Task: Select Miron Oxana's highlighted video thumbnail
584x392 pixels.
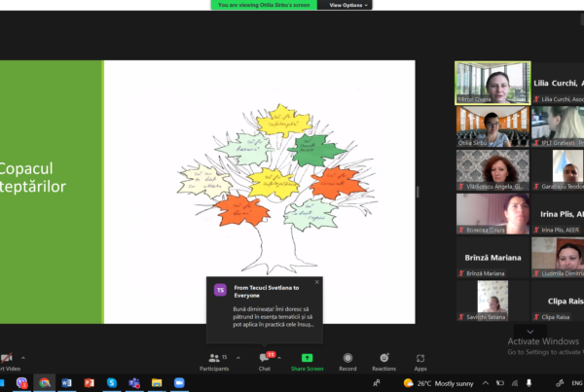Action: click(493, 83)
